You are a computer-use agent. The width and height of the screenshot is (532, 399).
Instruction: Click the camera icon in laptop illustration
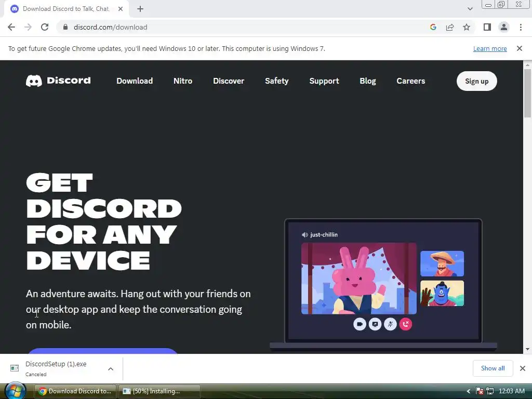point(360,324)
